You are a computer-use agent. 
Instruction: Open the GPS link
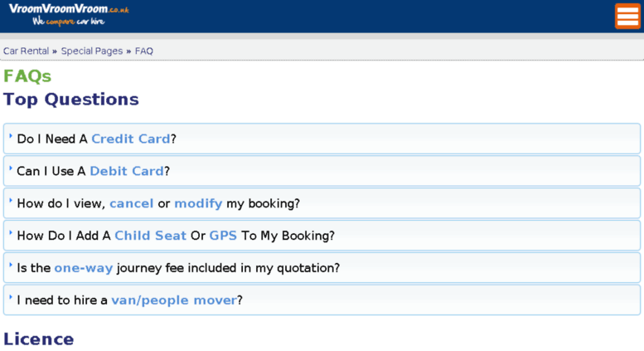(x=223, y=236)
